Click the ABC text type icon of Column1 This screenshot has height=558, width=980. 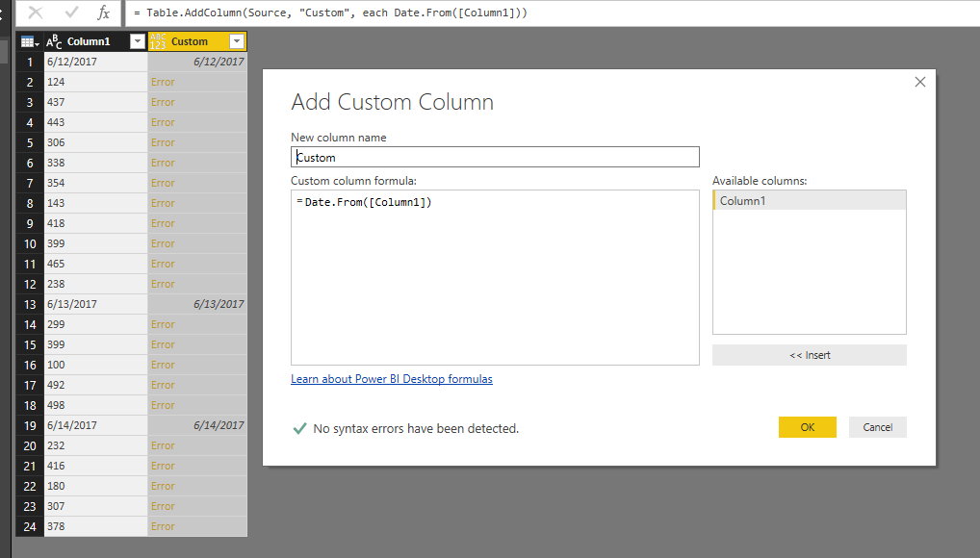point(54,42)
